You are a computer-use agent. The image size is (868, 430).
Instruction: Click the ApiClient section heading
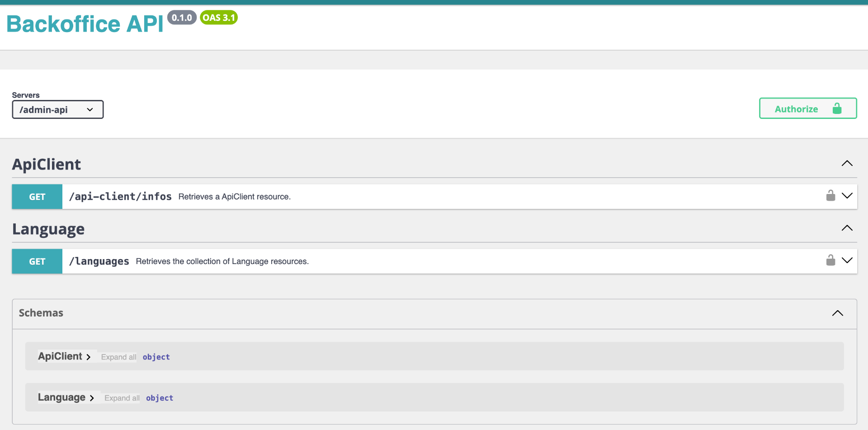click(47, 164)
